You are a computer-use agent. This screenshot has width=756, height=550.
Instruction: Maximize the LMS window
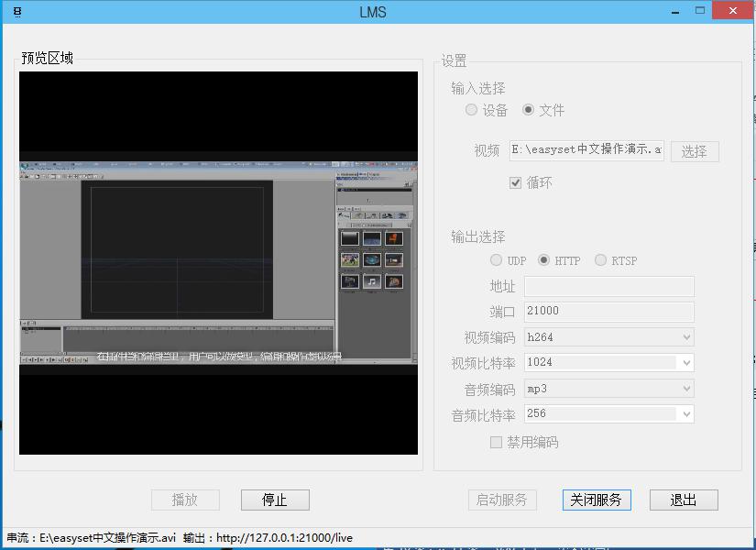coord(700,11)
